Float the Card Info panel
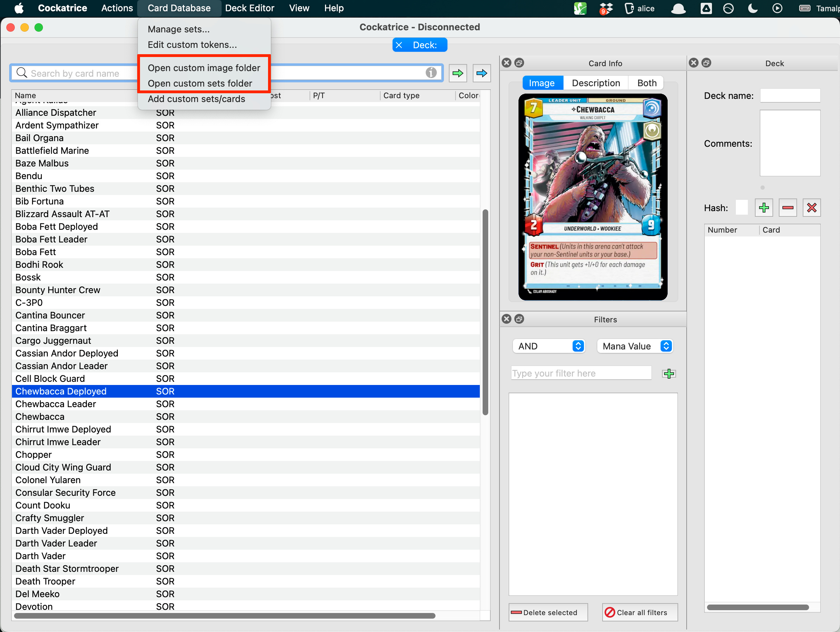Screen dimensions: 840x632 coord(519,63)
